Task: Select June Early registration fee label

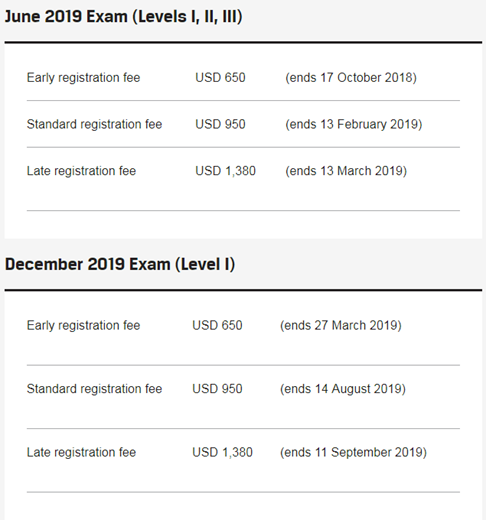Action: click(83, 78)
